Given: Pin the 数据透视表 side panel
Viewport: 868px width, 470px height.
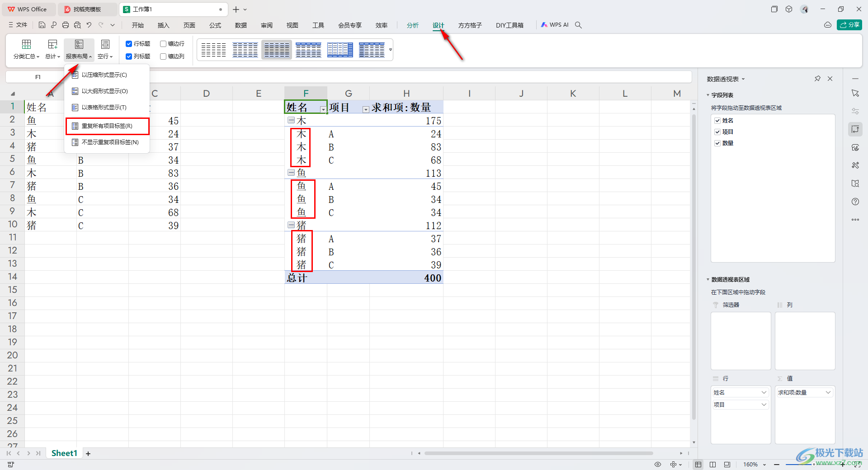Looking at the screenshot, I should (x=817, y=79).
